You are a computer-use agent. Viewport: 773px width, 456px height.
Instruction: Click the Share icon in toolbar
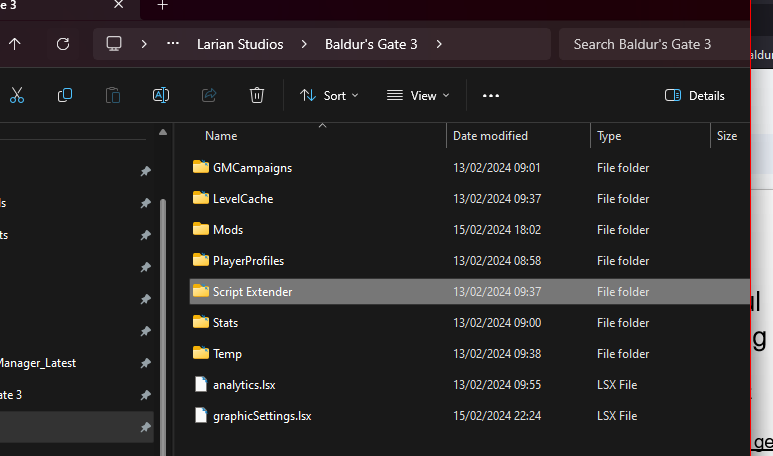pos(209,95)
